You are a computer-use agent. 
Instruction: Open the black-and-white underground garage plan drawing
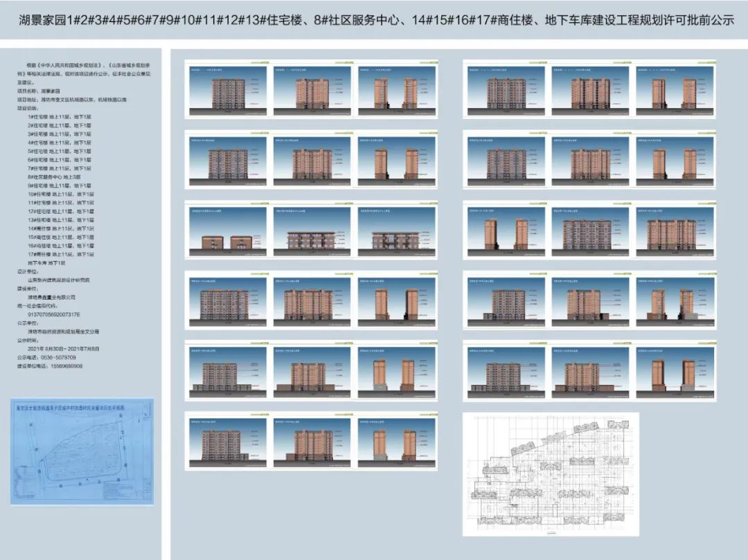[x=551, y=474]
